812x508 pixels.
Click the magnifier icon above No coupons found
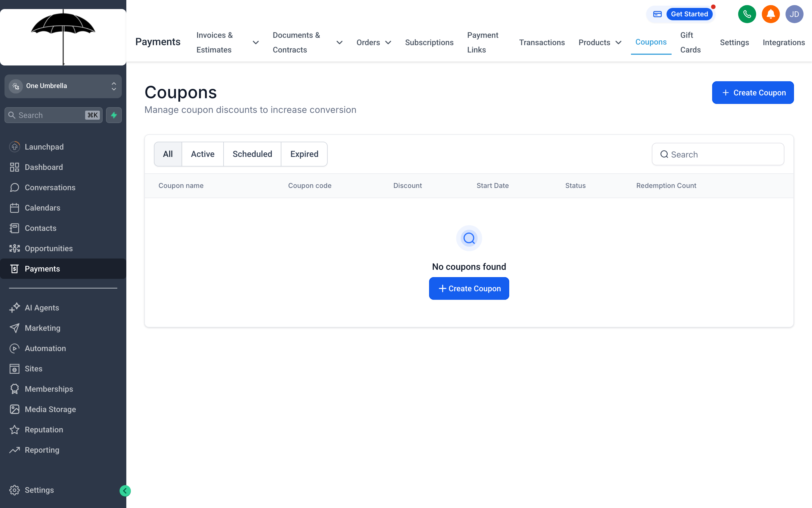click(x=469, y=238)
